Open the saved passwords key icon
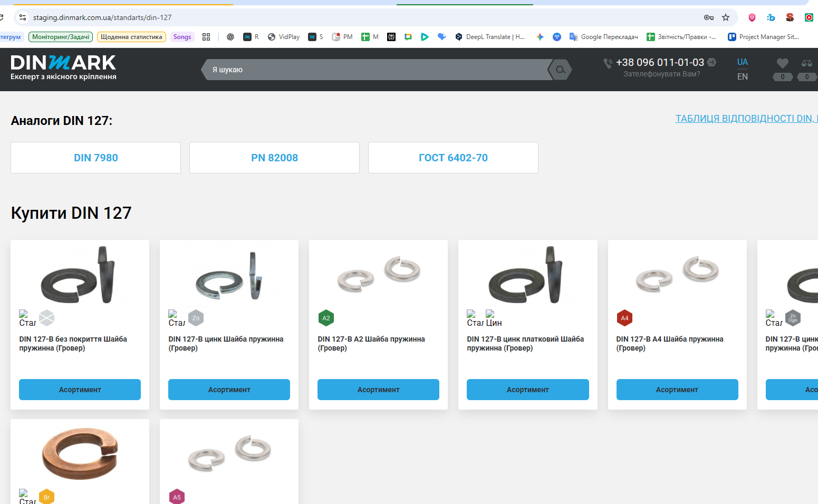This screenshot has height=504, width=818. [708, 17]
